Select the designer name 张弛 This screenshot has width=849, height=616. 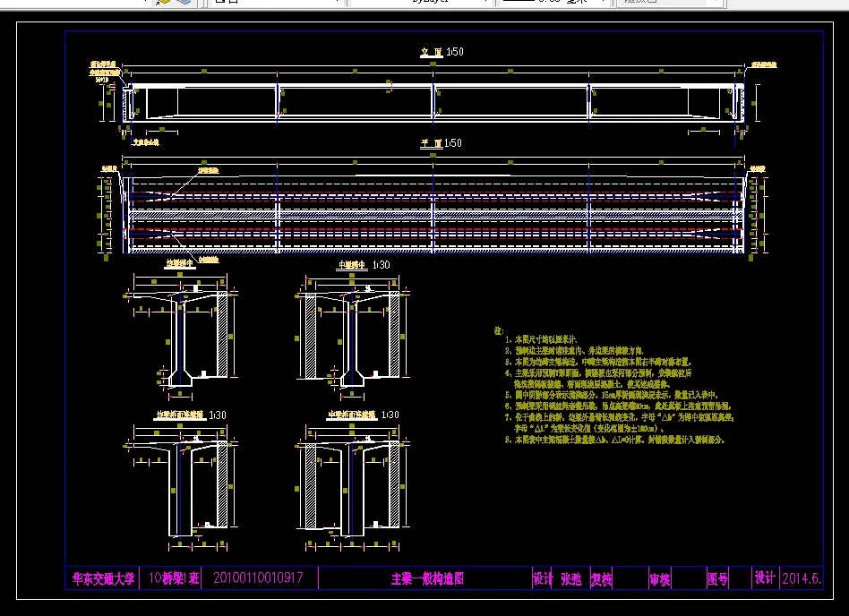click(570, 579)
